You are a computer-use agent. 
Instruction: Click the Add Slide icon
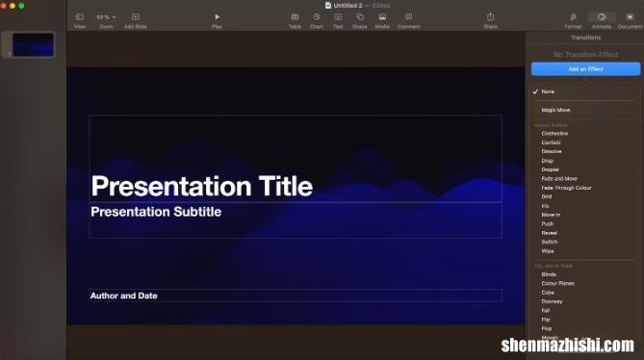136,16
